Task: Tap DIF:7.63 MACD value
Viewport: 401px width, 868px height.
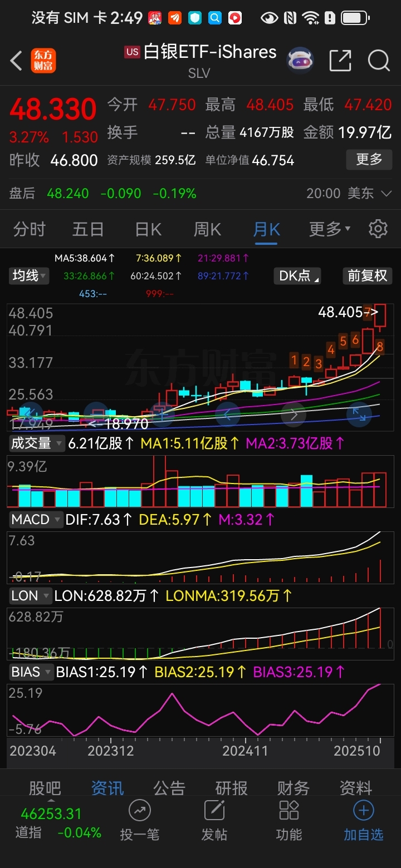Action: click(99, 520)
